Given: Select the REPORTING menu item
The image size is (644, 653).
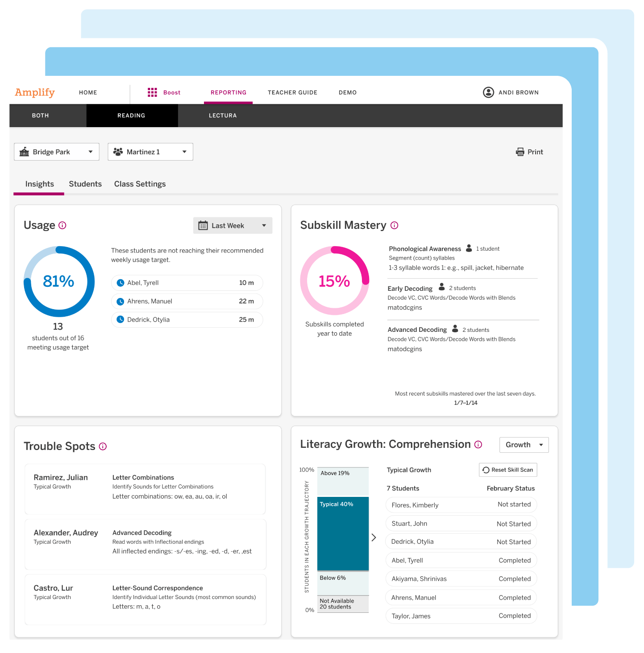Looking at the screenshot, I should tap(229, 93).
